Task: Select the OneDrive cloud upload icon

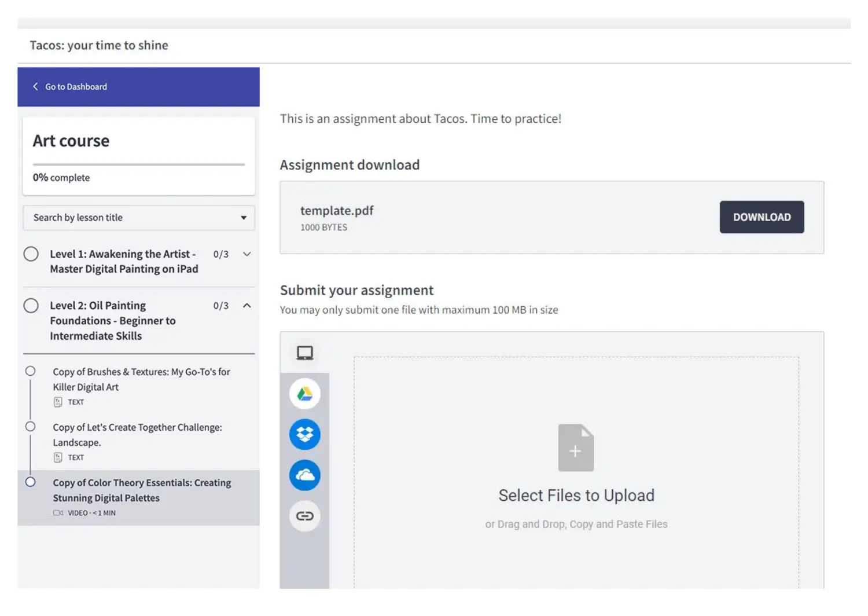Action: [304, 475]
